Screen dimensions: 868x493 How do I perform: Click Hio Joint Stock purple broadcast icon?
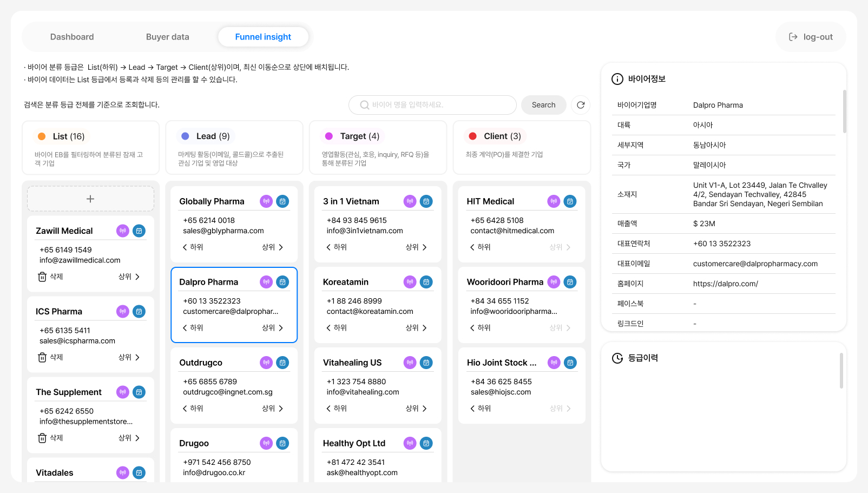(x=554, y=363)
